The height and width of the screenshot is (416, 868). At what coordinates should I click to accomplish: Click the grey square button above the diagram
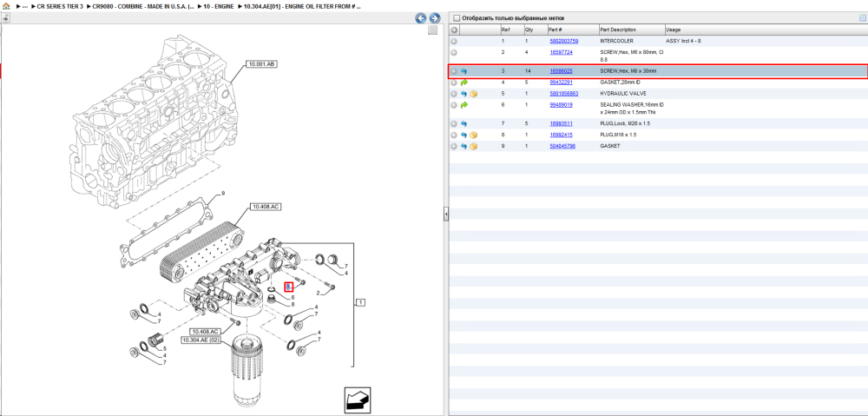pyautogui.click(x=433, y=30)
